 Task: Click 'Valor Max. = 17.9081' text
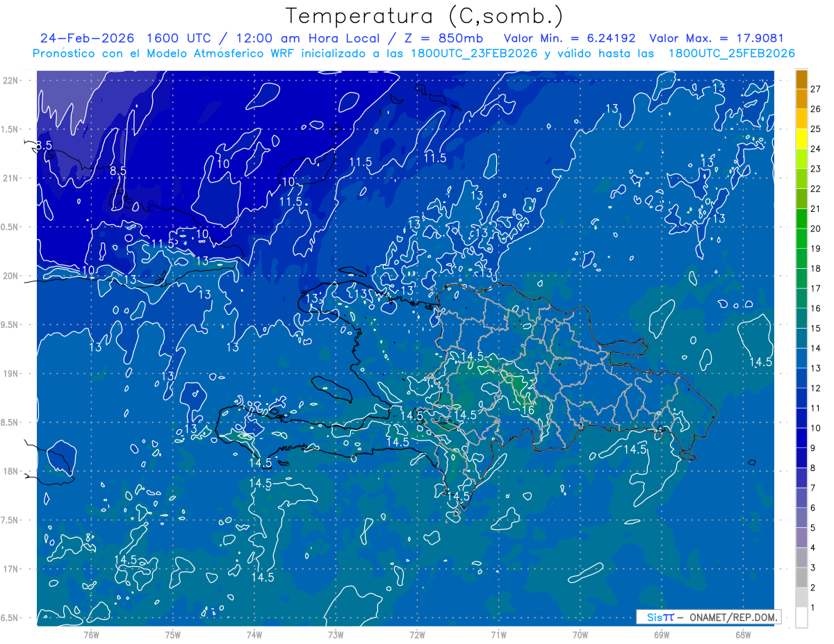coord(716,38)
